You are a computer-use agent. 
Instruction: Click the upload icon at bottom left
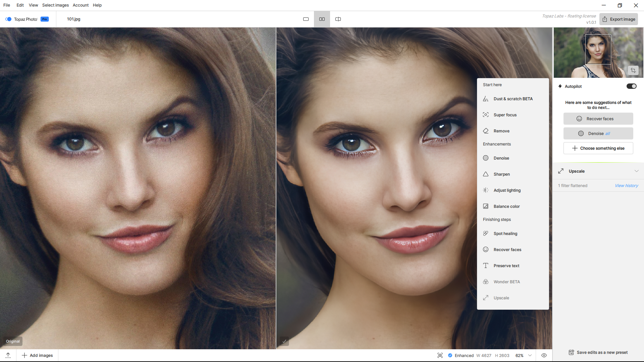[8, 355]
